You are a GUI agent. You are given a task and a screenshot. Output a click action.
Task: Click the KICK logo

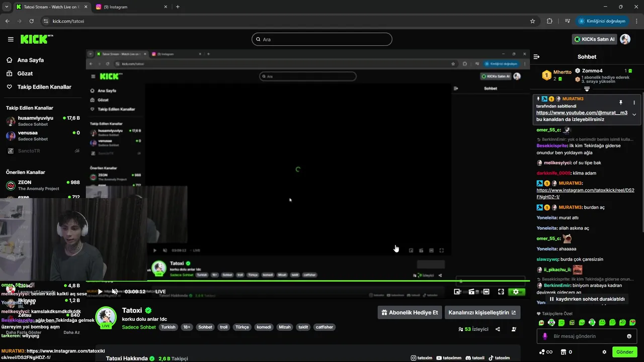pos(36,39)
